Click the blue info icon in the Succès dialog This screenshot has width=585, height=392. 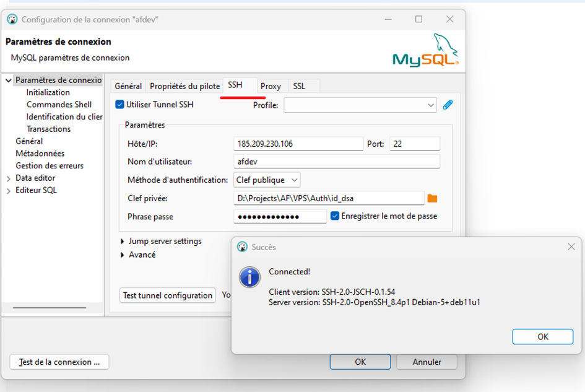pos(249,277)
